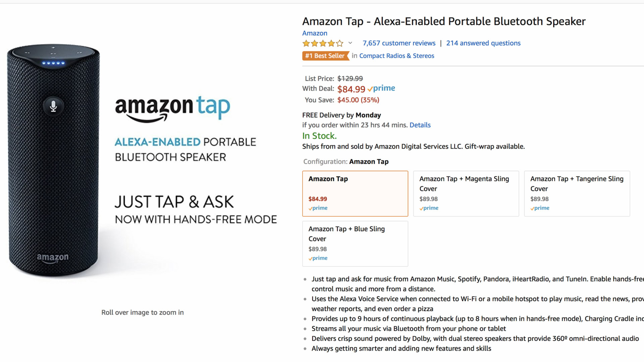Open delivery Details link
Screen dimensions: 644x362
pos(420,125)
